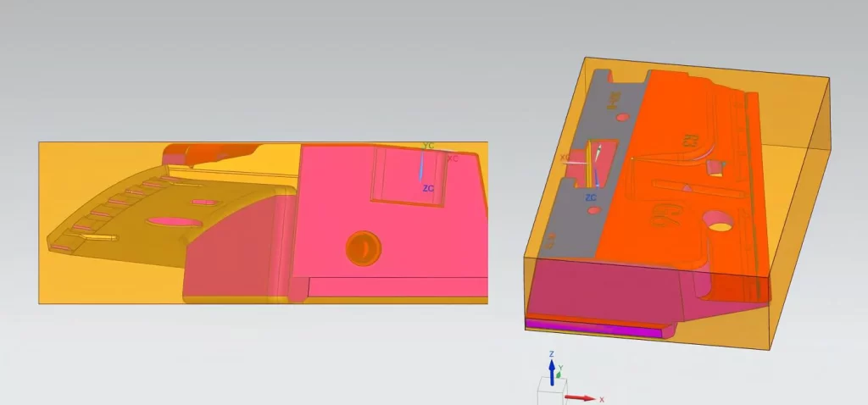Pick the rectangular pocket on the pink face
The width and height of the screenshot is (868, 405).
(408, 176)
